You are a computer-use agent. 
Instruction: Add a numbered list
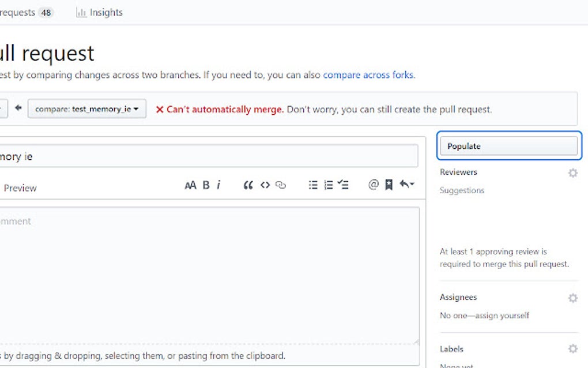point(329,185)
